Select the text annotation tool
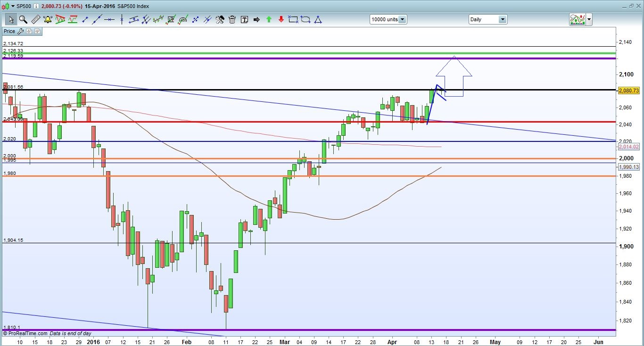The height and width of the screenshot is (346, 644). [244, 20]
